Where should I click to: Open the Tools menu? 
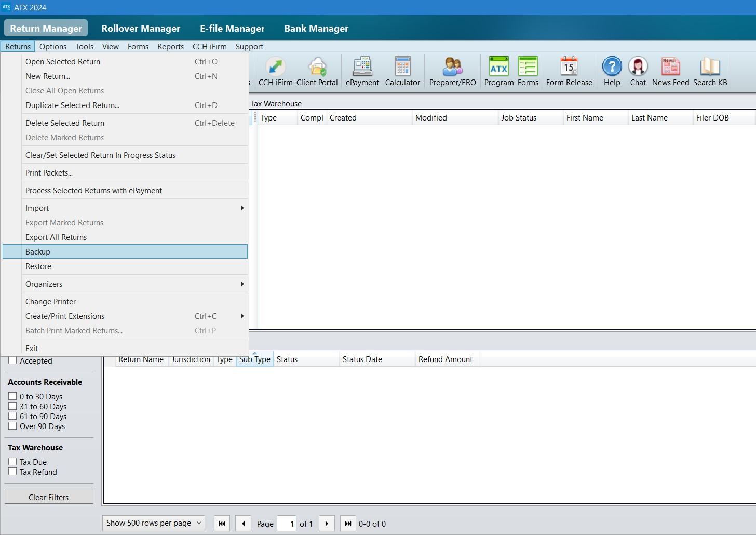point(85,46)
